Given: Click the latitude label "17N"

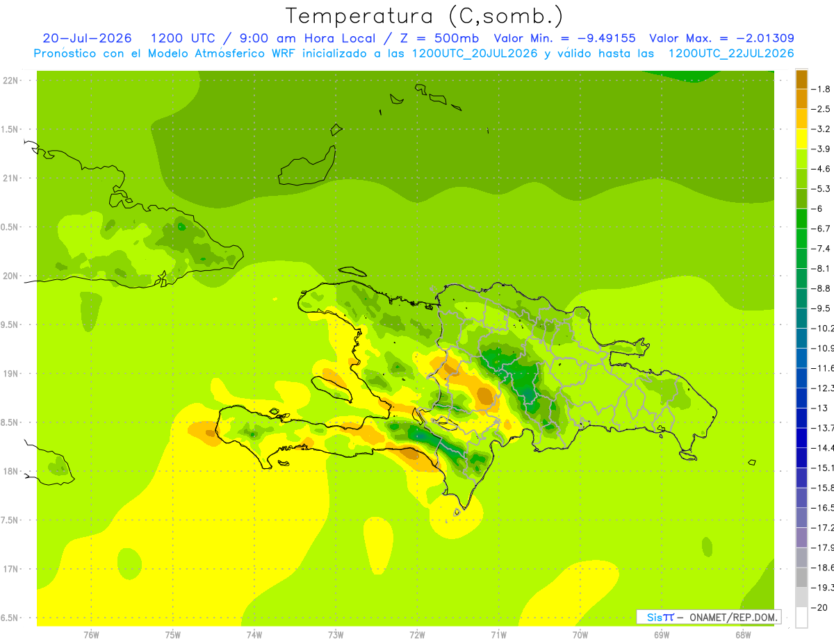Looking at the screenshot, I should point(10,570).
